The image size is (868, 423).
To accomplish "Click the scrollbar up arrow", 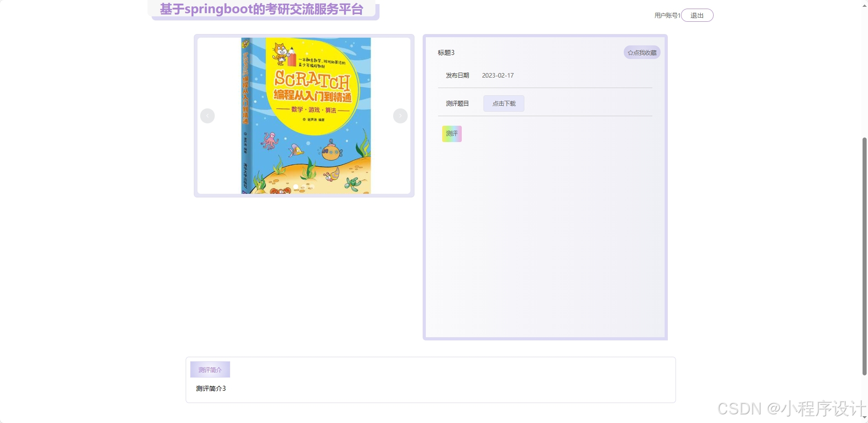I will 864,5.
